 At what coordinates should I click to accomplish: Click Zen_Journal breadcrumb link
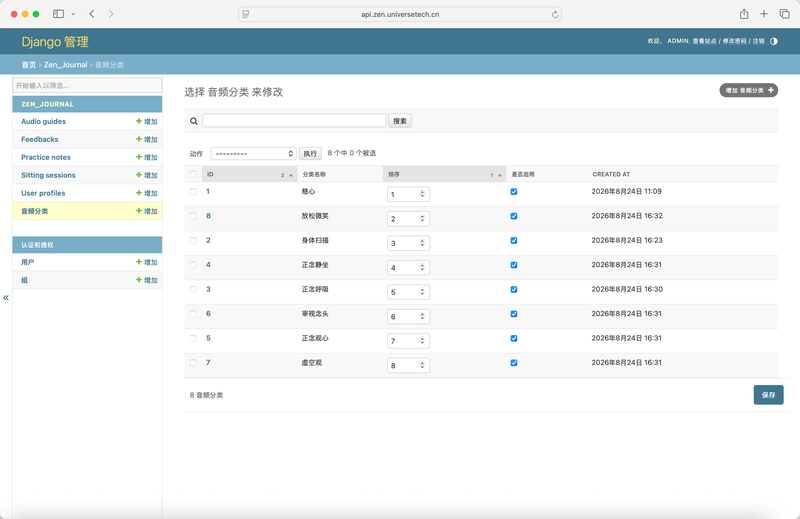point(65,65)
